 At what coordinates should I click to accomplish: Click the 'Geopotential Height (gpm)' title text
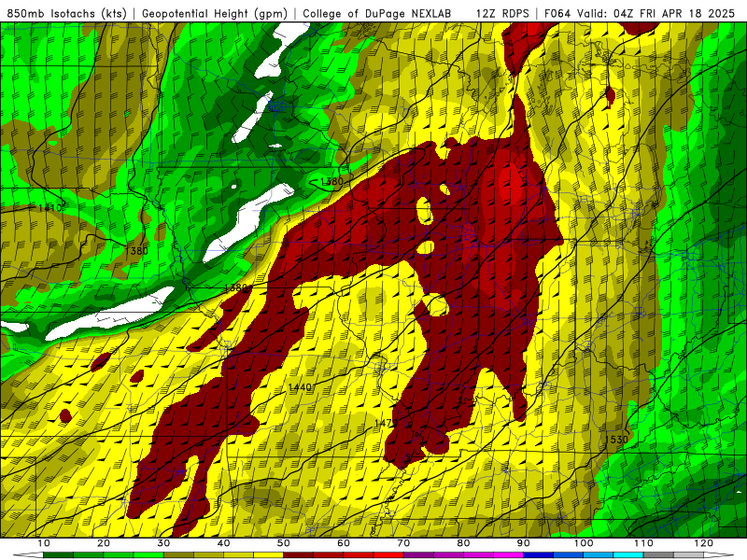point(215,13)
